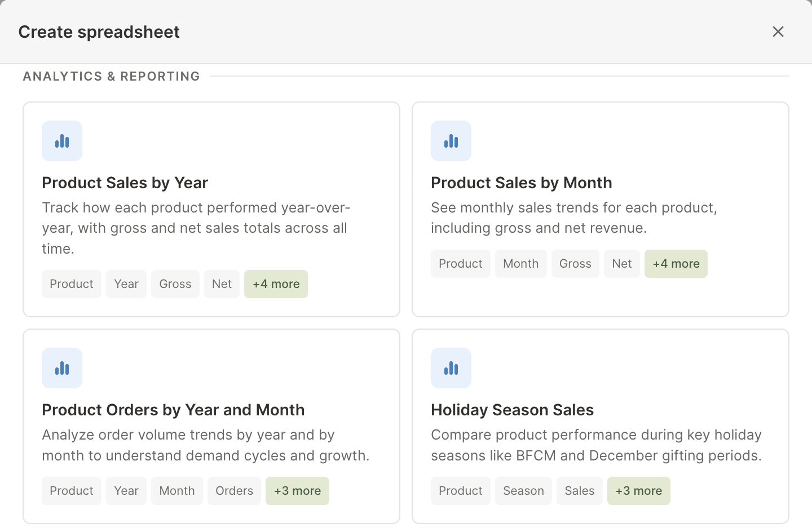
Task: Click the Product tag in Sales by Month card
Action: pyautogui.click(x=461, y=264)
